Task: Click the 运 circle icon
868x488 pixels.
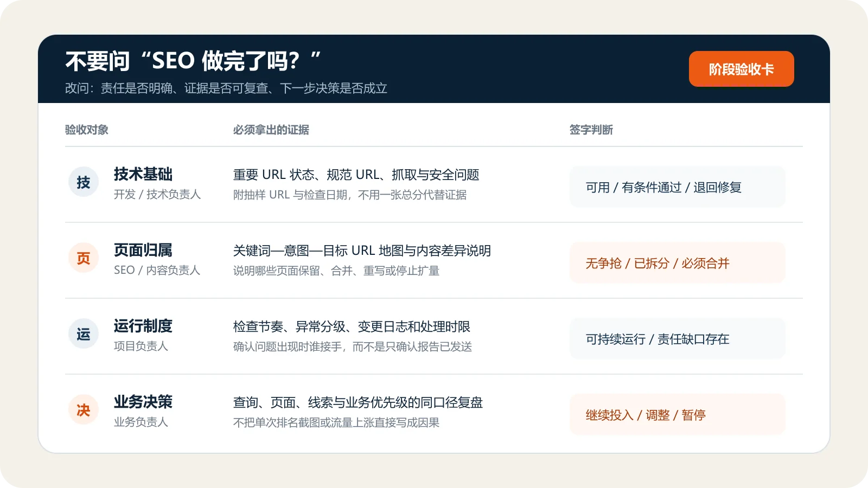Action: click(84, 334)
